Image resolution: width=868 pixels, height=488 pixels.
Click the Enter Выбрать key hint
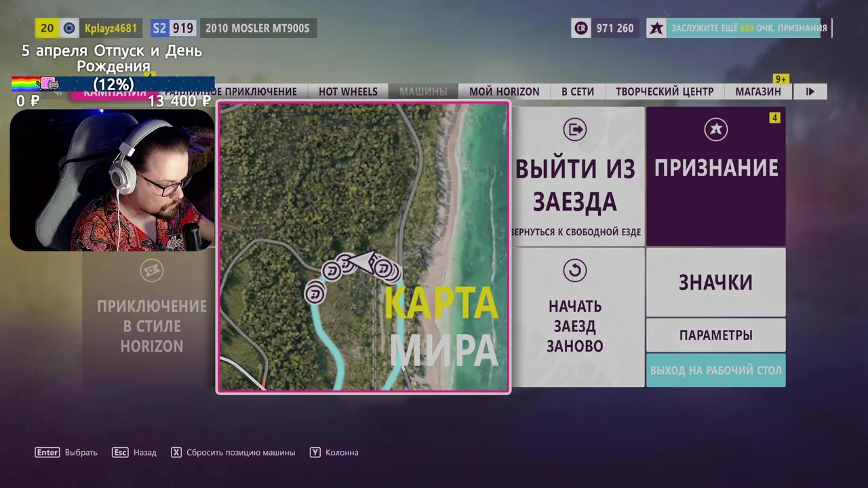(66, 452)
